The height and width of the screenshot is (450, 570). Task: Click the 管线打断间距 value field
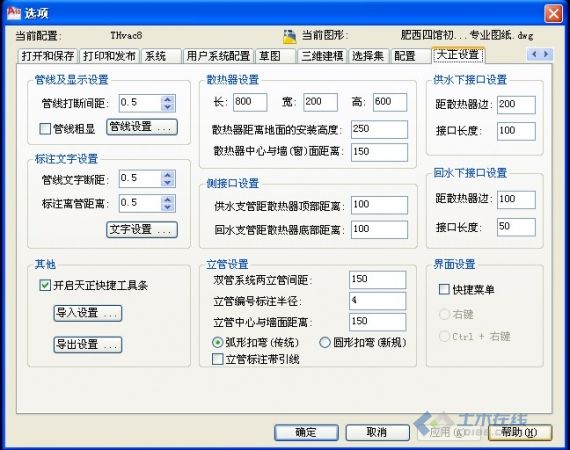(x=140, y=103)
